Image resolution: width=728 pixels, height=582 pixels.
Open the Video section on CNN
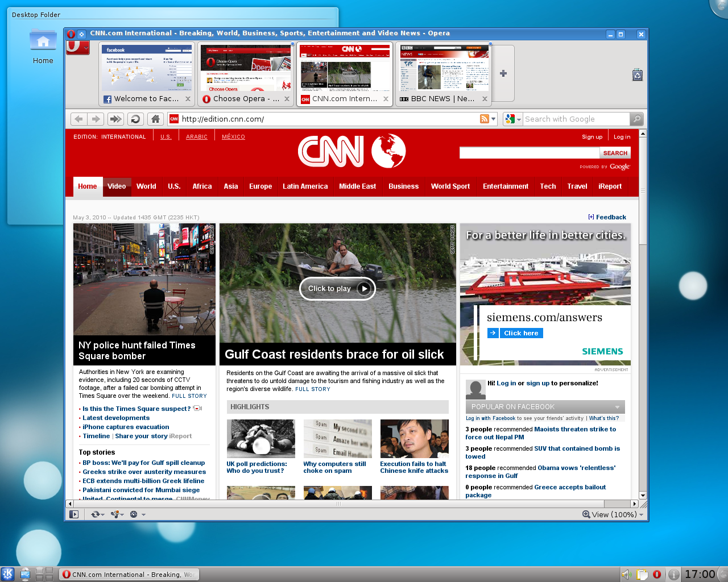117,186
